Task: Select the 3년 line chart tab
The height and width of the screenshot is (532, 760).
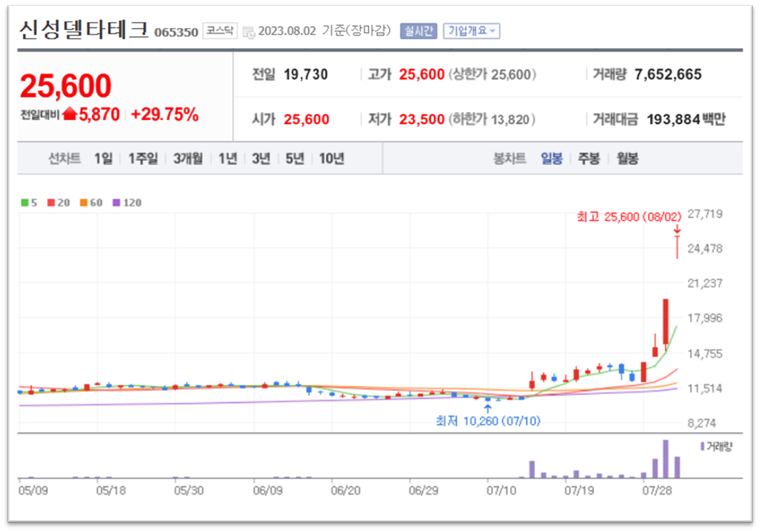Action: point(261,158)
